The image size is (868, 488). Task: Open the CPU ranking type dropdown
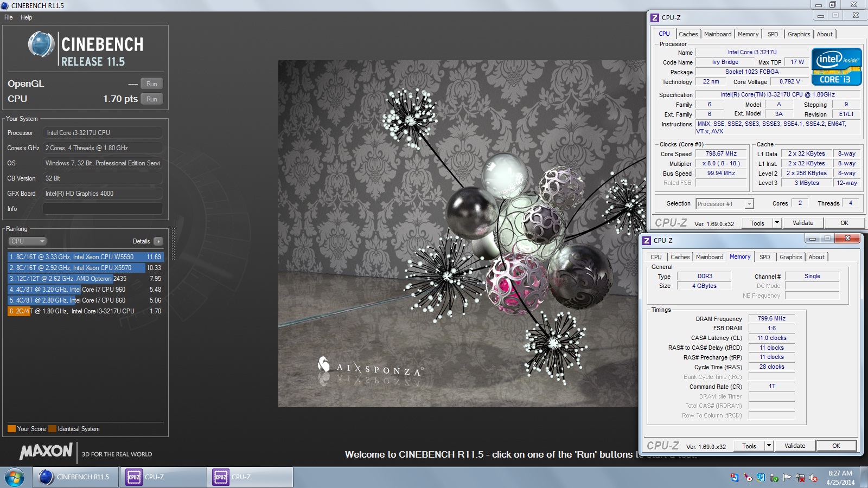27,241
